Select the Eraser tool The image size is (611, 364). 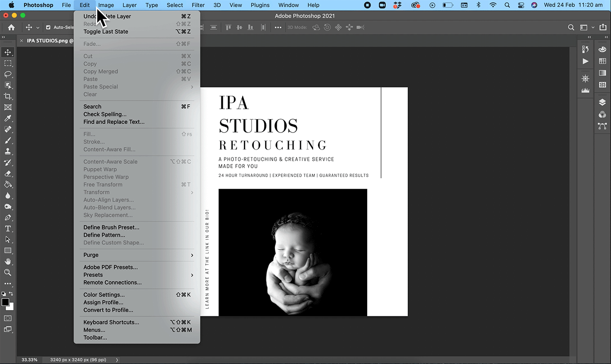[8, 173]
